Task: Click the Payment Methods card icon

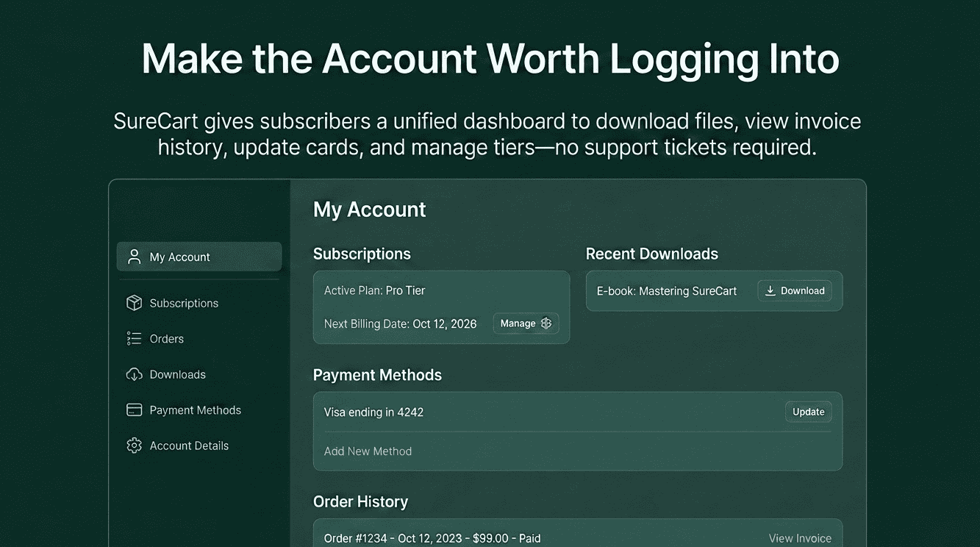Action: coord(134,410)
